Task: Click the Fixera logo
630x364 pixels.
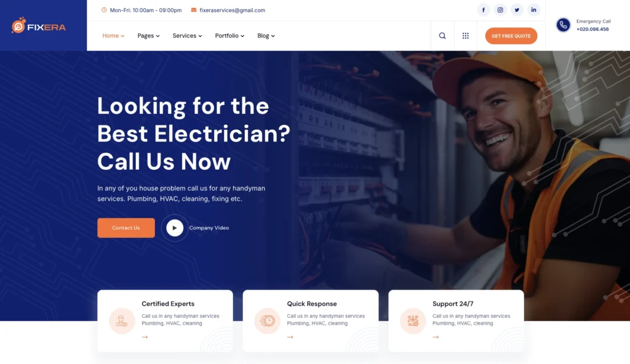Action: 39,26
